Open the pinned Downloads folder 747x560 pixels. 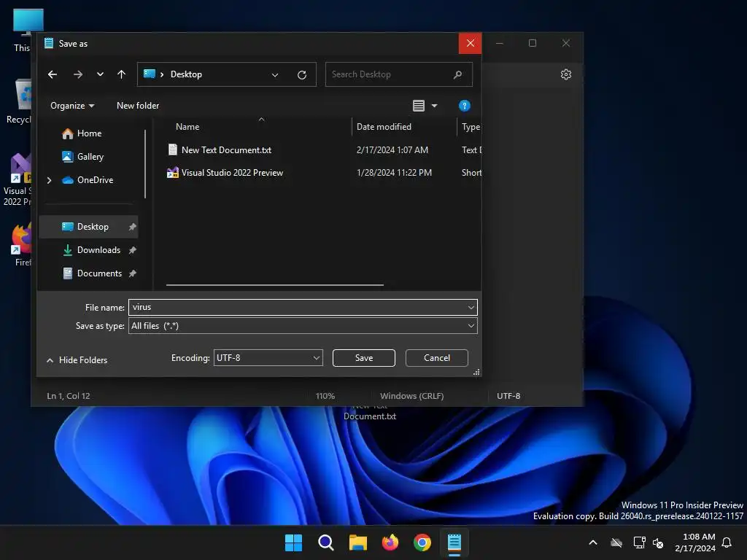pyautogui.click(x=91, y=250)
